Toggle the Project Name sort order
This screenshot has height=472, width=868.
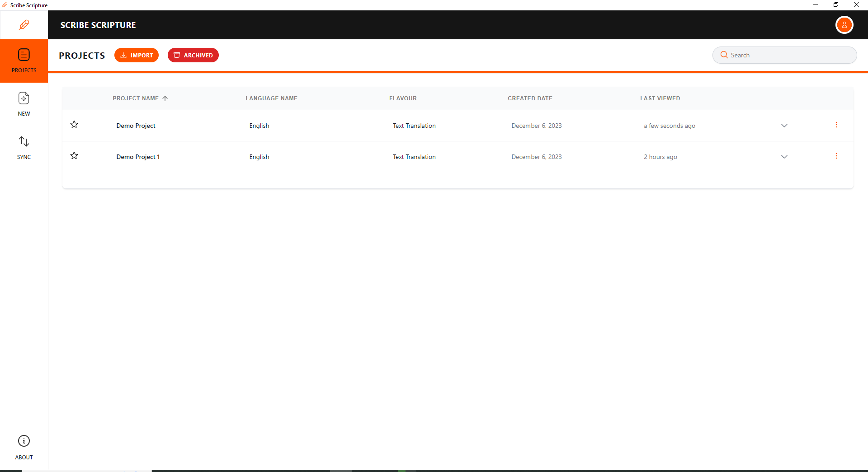[x=165, y=98]
